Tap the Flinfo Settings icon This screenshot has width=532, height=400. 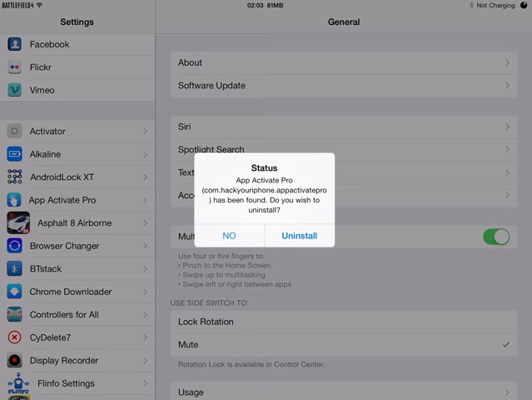point(18,383)
